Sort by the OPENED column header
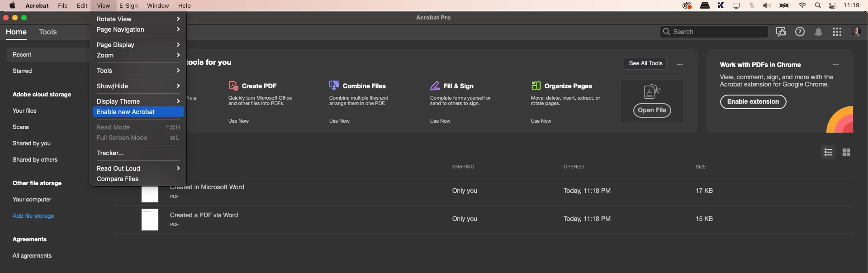 pyautogui.click(x=574, y=167)
